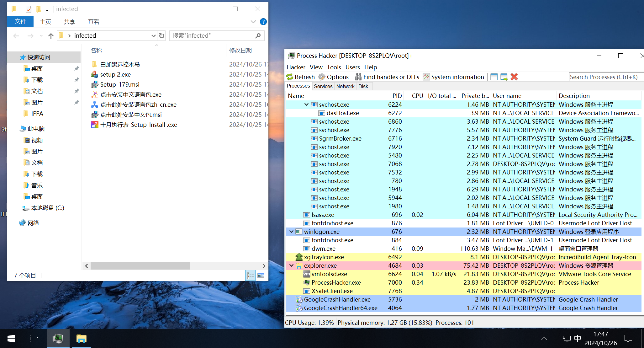Open recent locations dropdown arrow

click(x=41, y=36)
